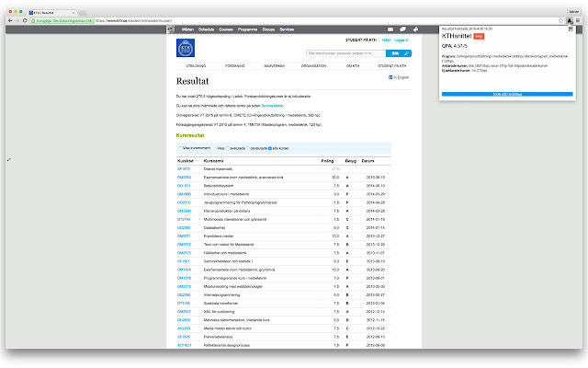The height and width of the screenshot is (368, 588).
Task: Click into the site search input field
Action: click(x=346, y=53)
